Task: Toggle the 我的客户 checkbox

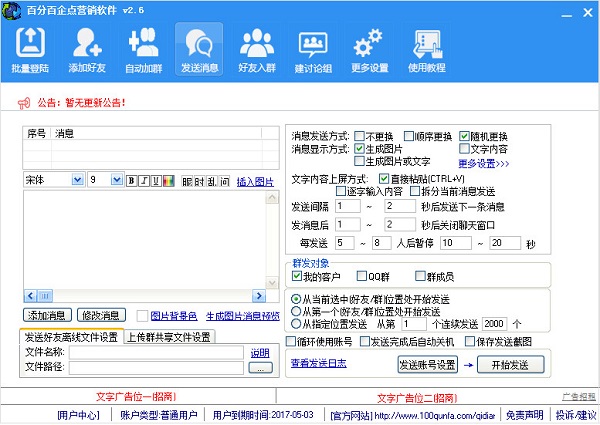Action: 297,276
